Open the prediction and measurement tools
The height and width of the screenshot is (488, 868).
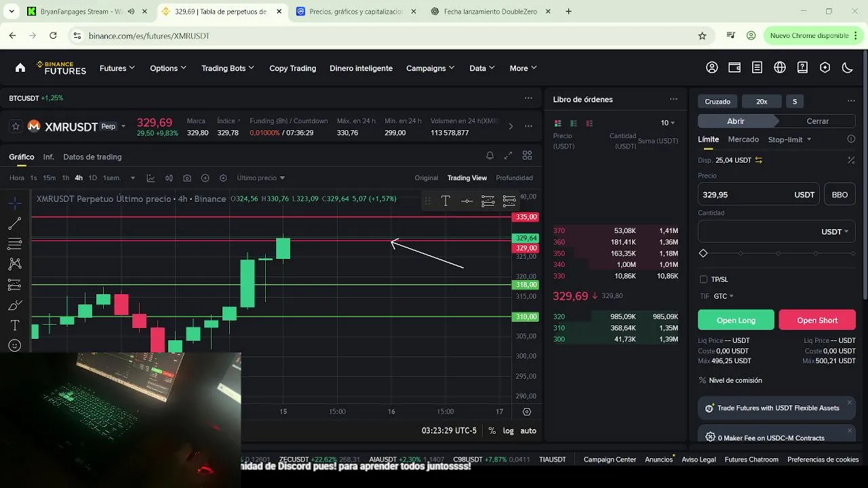pos(15,285)
